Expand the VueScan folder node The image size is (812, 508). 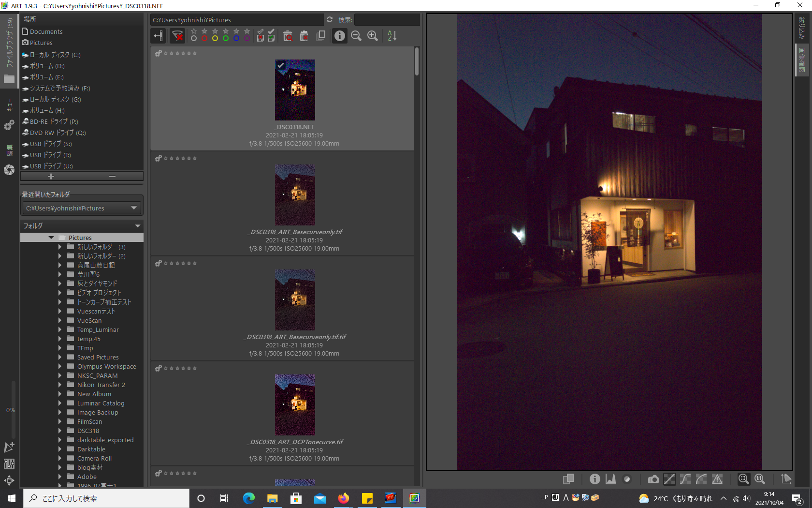60,321
